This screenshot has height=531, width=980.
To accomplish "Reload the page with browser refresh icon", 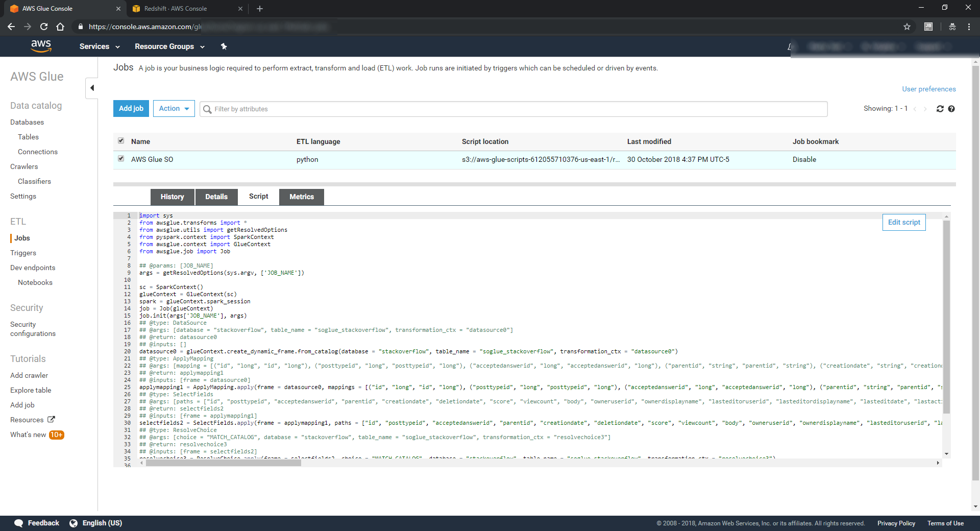I will tap(44, 27).
